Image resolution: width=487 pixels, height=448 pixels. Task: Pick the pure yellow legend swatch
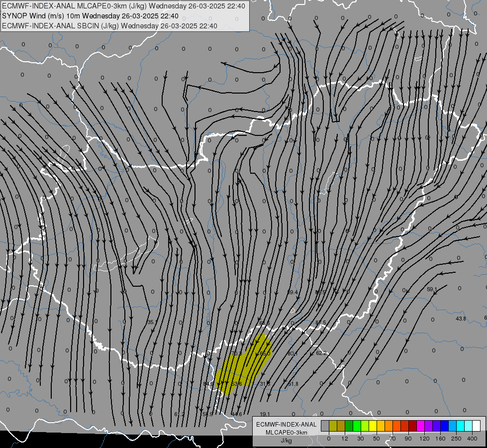373,426
